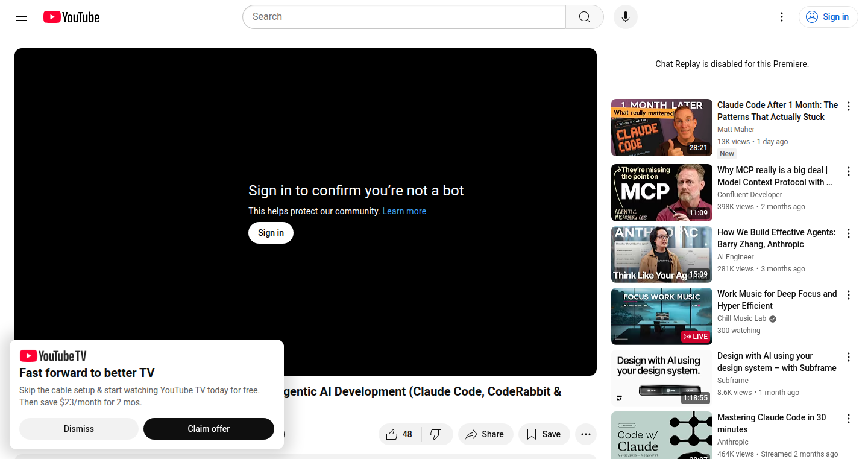Screen dimensions: 868x459
Task: Visit the Subframe channel
Action: pos(733,381)
